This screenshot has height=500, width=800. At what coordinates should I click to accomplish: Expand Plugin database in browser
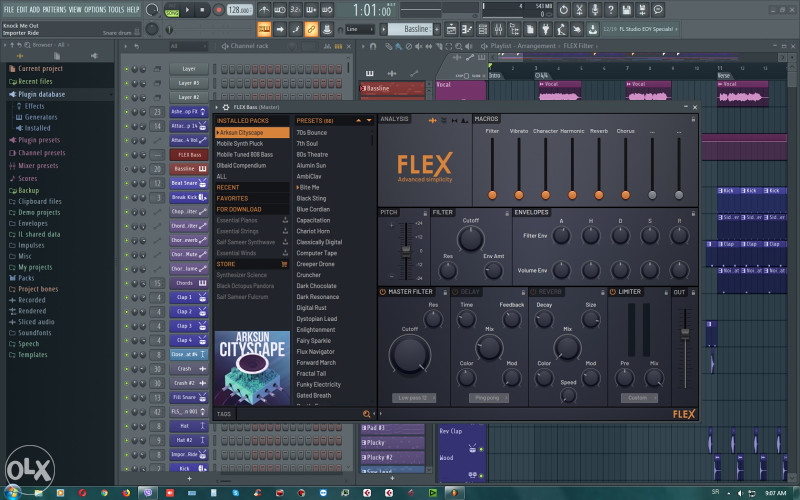pos(41,94)
